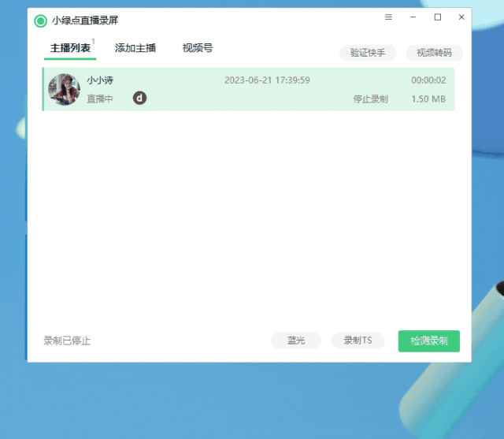Click the round 'd' platform icon

(140, 98)
